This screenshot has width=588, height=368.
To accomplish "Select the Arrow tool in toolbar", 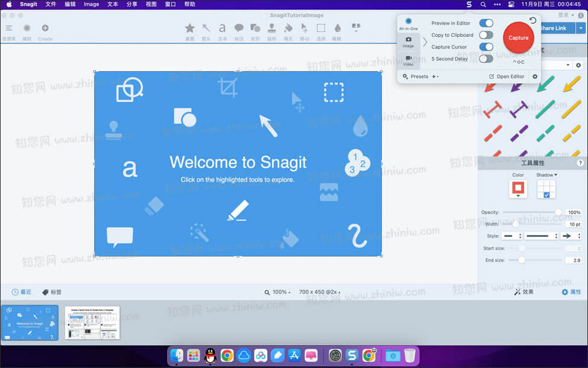I will coord(206,28).
